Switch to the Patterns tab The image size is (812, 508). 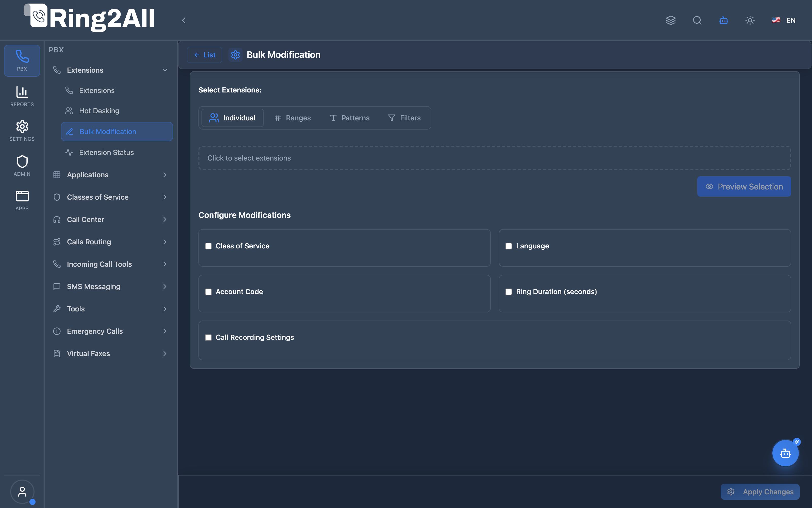pyautogui.click(x=350, y=118)
